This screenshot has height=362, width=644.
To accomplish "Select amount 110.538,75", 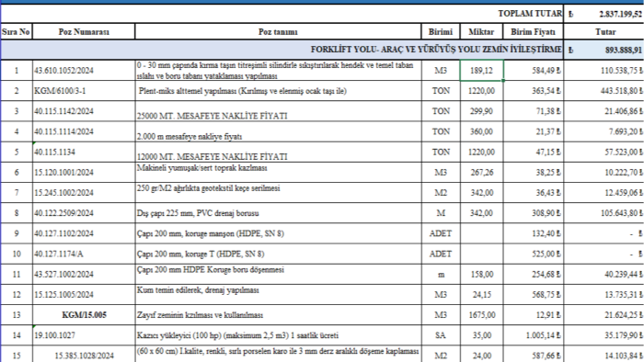I will [604, 71].
